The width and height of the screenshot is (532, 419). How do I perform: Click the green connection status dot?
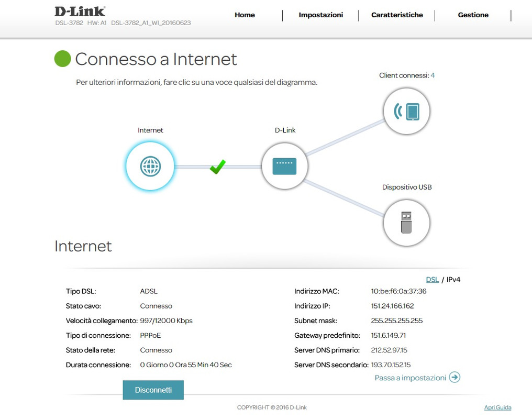pos(62,59)
